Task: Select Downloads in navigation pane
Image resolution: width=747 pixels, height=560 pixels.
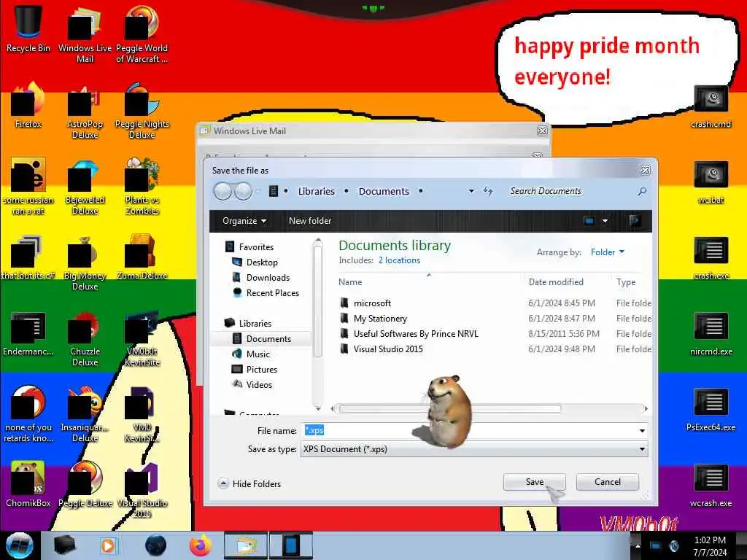Action: 261,278
